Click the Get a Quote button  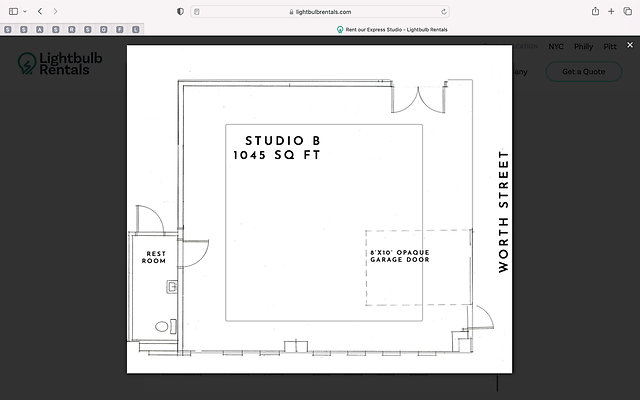(x=584, y=72)
